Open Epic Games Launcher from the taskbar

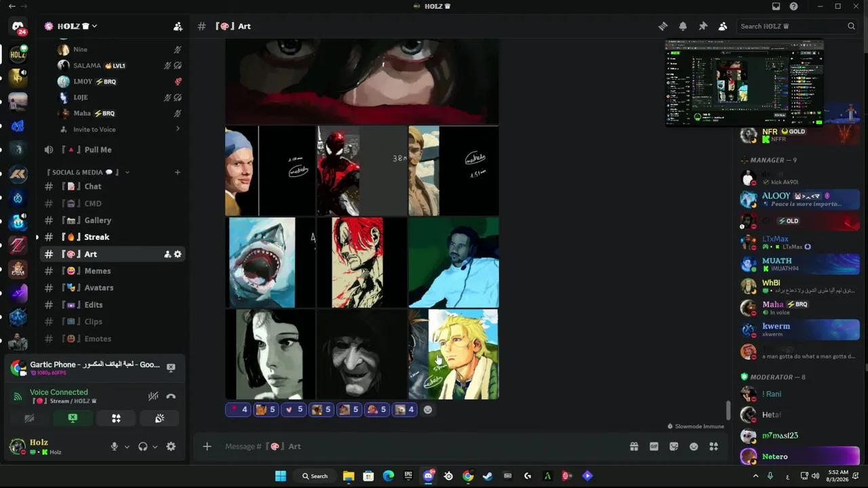pos(409,476)
